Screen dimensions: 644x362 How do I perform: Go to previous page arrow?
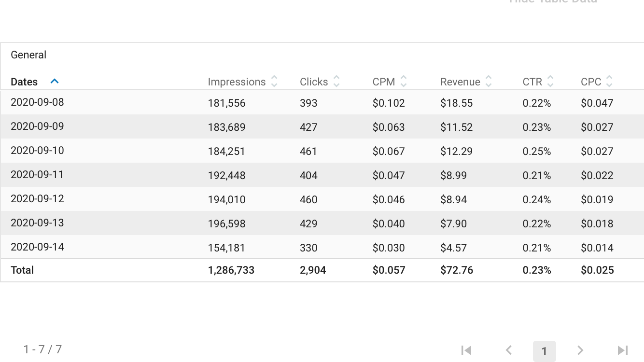508,350
